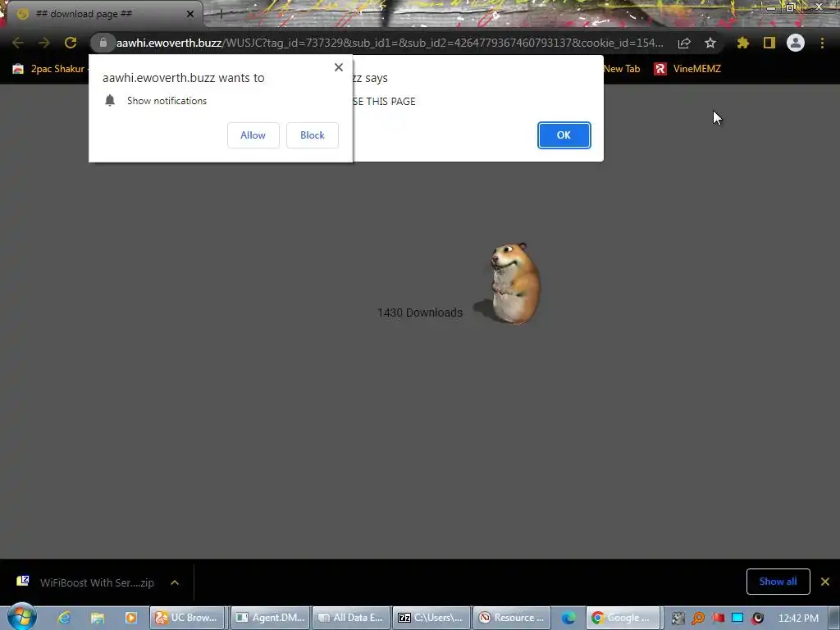This screenshot has width=840, height=630.
Task: Switch to the Google Chrome taskbar button
Action: coord(623,618)
